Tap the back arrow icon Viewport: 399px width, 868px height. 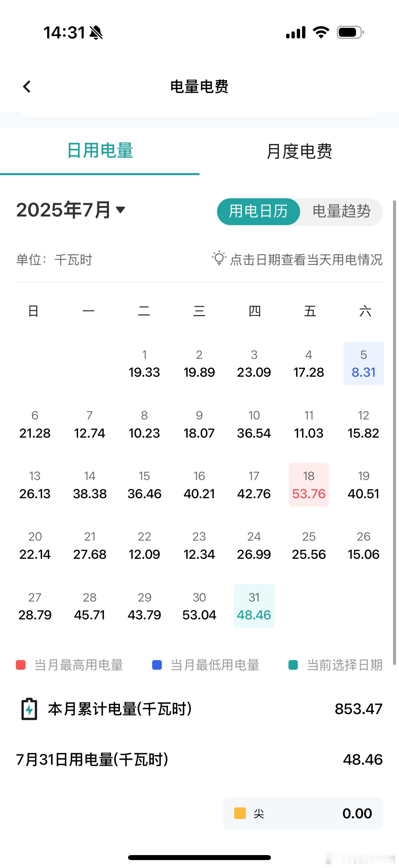point(27,87)
